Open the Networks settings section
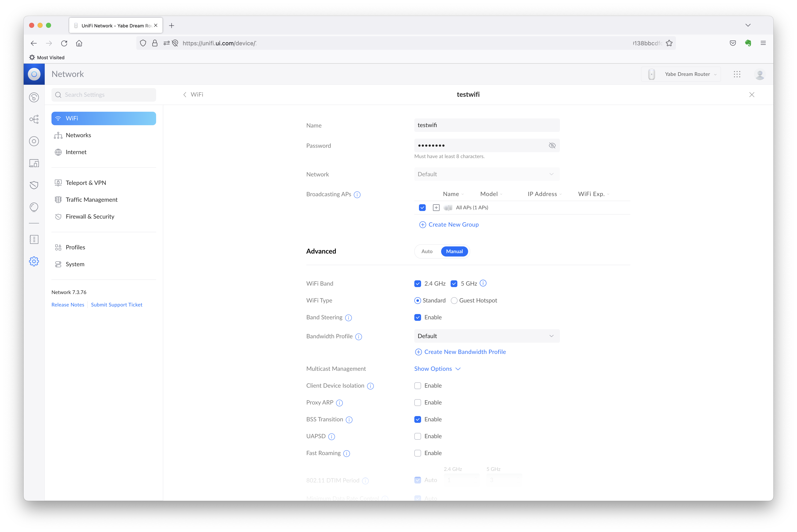Screen dimensions: 797x532 coord(104,135)
